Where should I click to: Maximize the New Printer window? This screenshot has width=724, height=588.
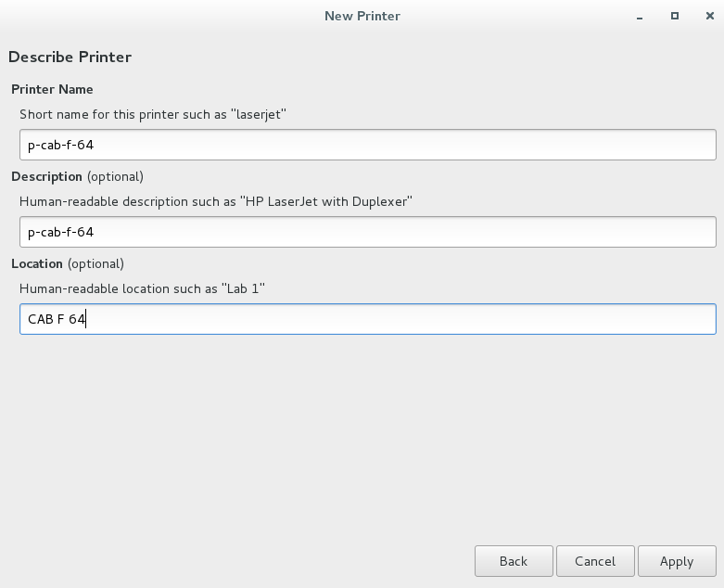coord(675,16)
